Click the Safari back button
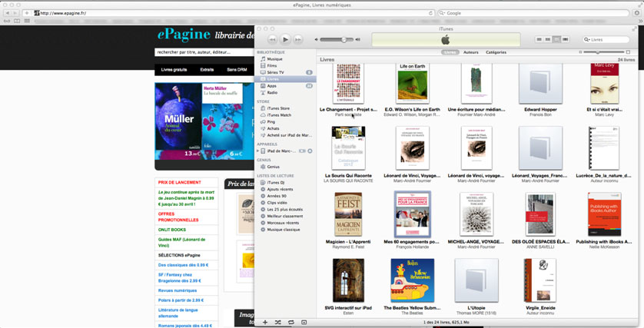The height and width of the screenshot is (328, 644). 8,13
